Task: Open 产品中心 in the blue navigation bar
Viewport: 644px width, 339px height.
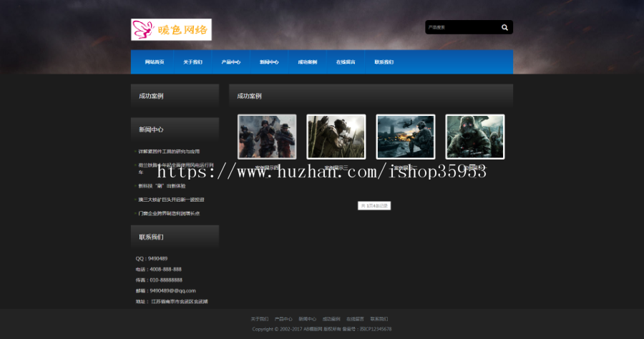Action: click(231, 62)
